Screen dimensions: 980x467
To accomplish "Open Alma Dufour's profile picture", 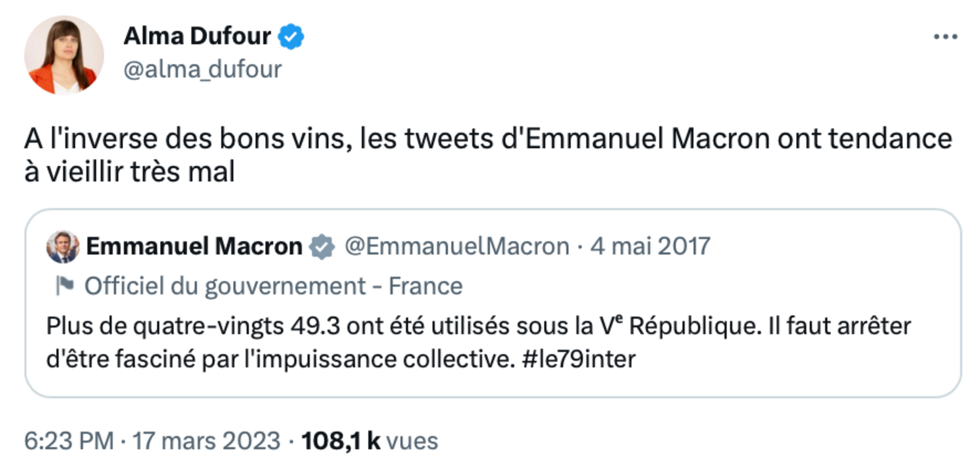I will point(64,55).
